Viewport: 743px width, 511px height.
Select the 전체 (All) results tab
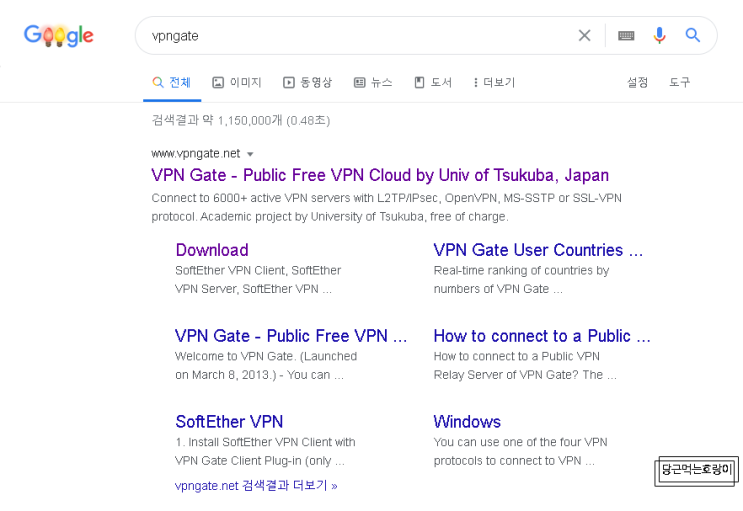tap(172, 82)
